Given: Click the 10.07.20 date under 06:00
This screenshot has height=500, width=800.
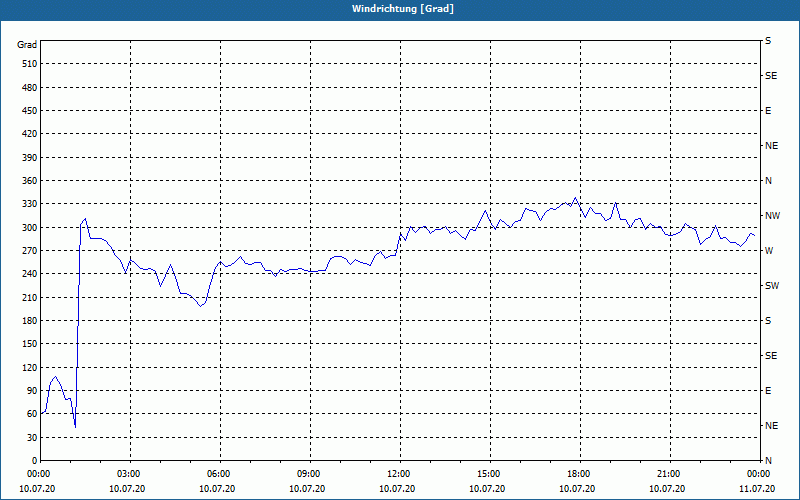Looking at the screenshot, I should point(217,489).
